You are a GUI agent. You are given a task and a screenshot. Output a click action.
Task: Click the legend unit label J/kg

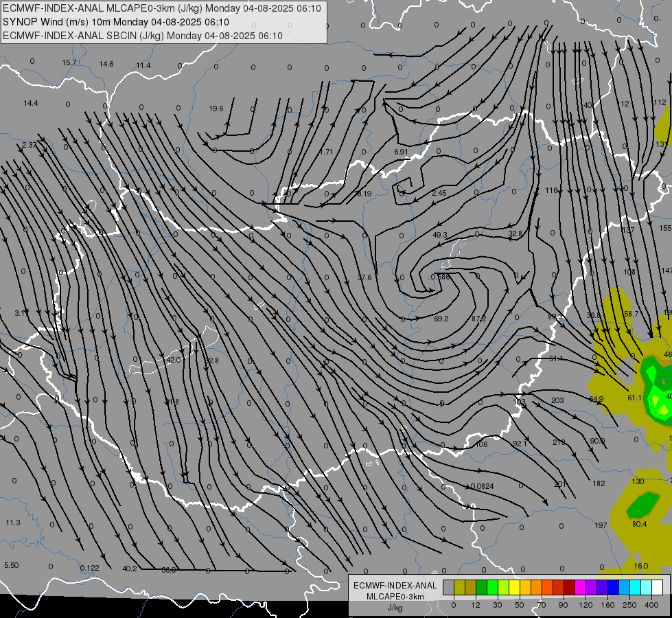pyautogui.click(x=395, y=607)
